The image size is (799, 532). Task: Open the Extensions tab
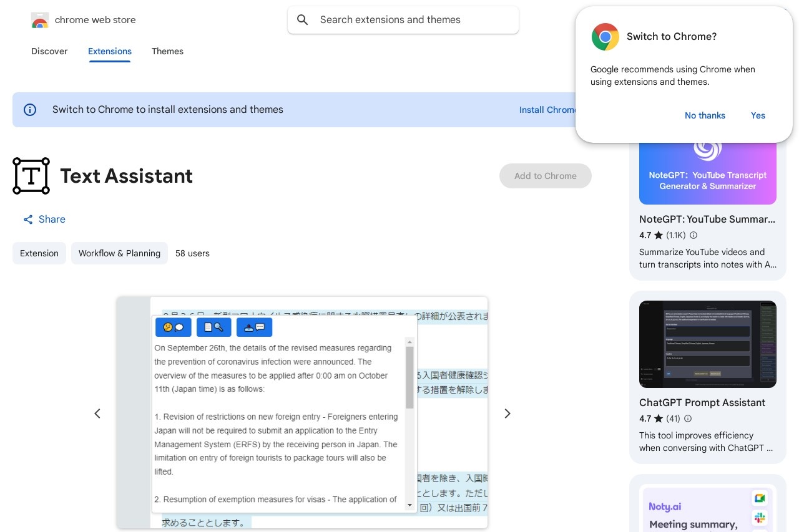coord(110,51)
